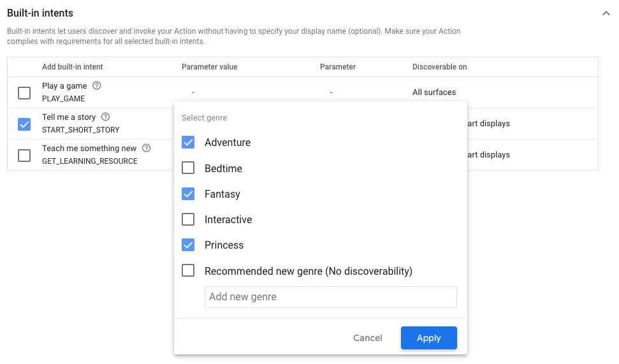Click the Parameter value column header

(x=209, y=67)
